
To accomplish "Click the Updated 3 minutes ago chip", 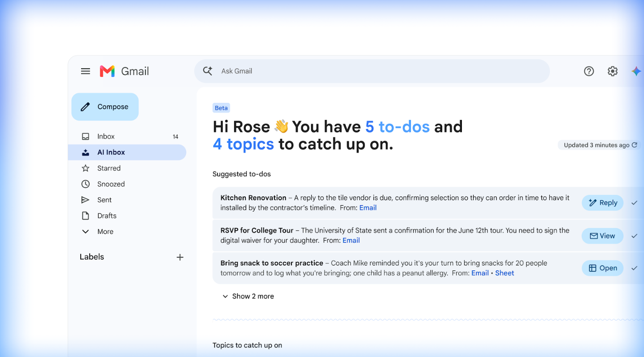I will (600, 145).
